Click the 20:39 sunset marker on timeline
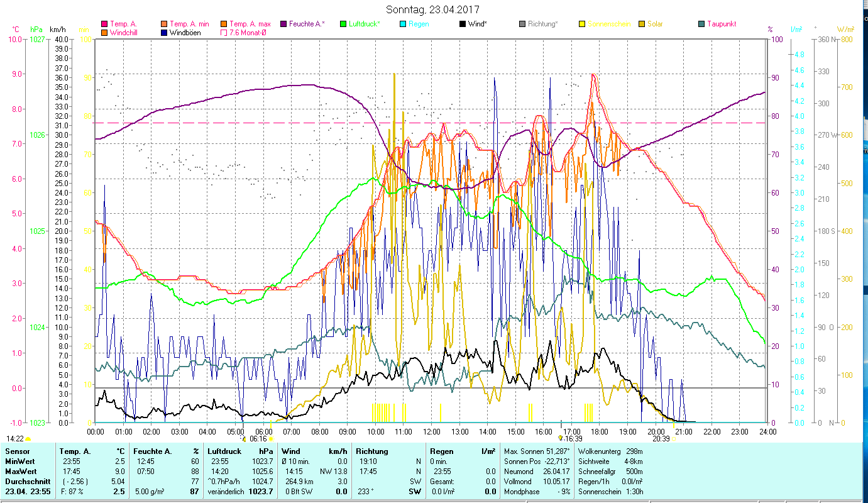Viewport: 868px width, 503px height. 661,439
